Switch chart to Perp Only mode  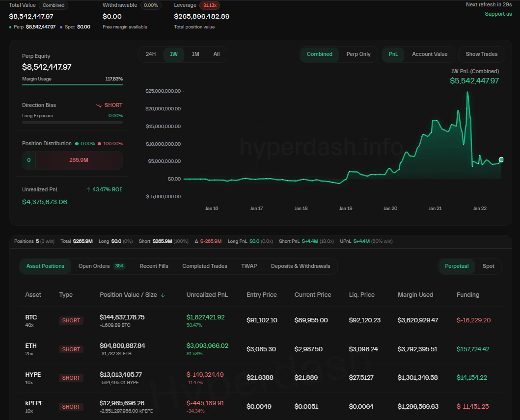(x=358, y=54)
